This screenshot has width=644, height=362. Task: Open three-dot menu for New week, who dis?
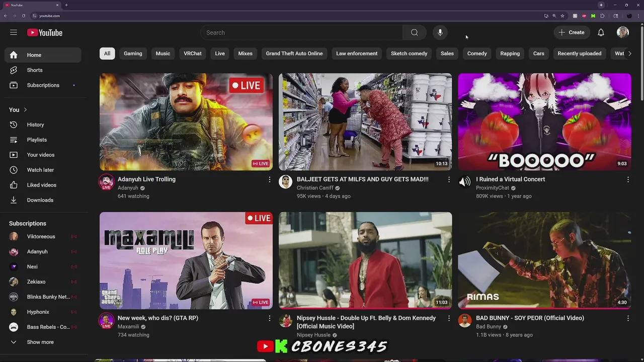[x=269, y=318]
